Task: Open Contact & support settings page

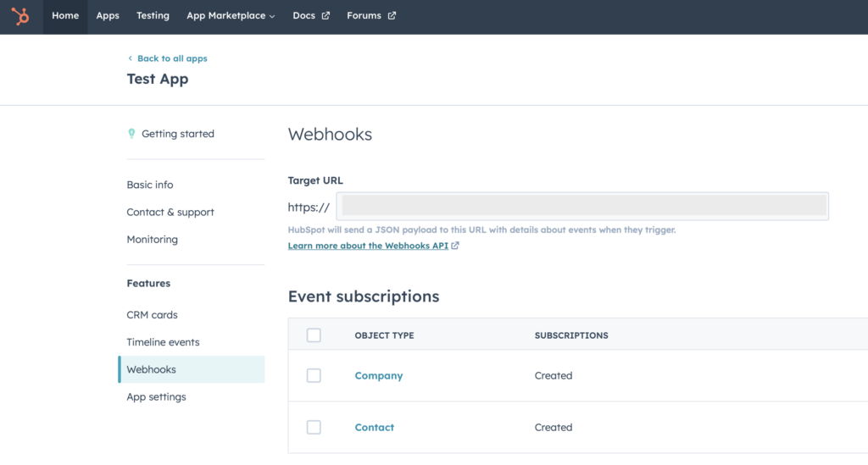Action: coord(170,213)
